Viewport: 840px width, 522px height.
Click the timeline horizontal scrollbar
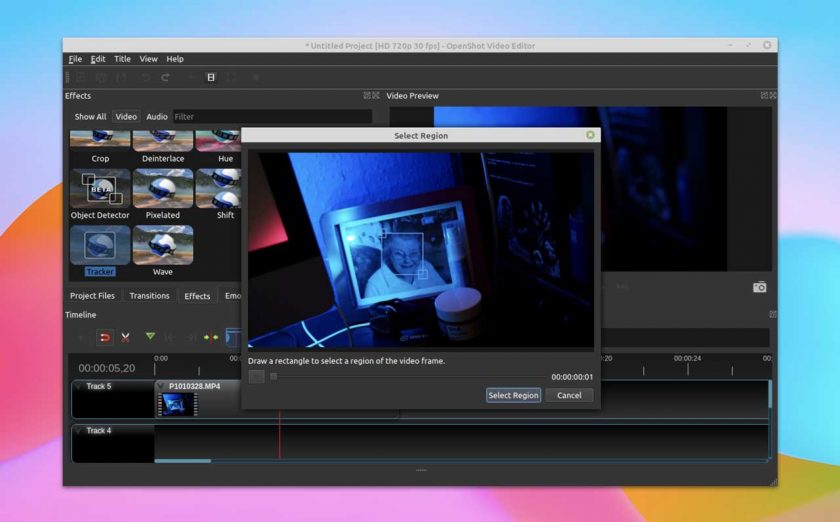click(x=183, y=461)
